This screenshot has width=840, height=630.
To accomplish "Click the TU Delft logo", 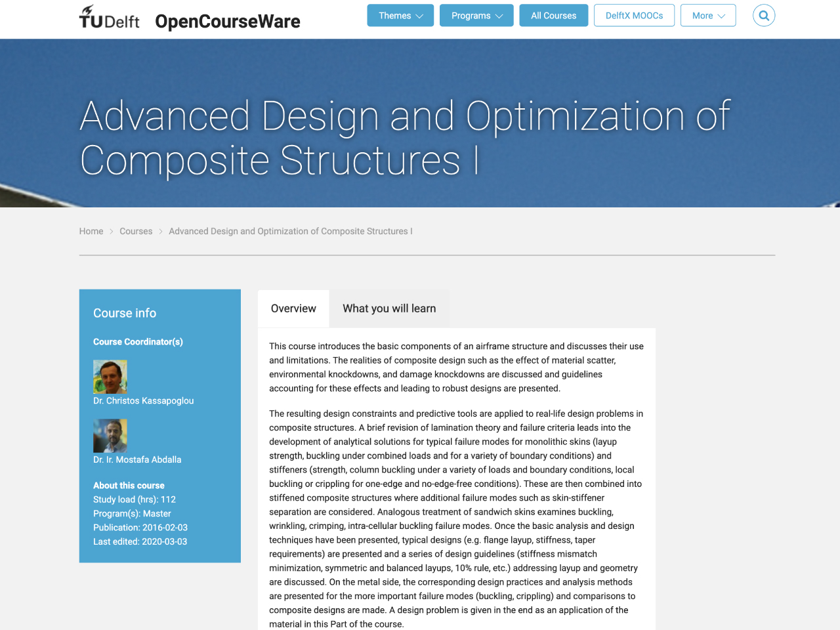I will (x=110, y=18).
